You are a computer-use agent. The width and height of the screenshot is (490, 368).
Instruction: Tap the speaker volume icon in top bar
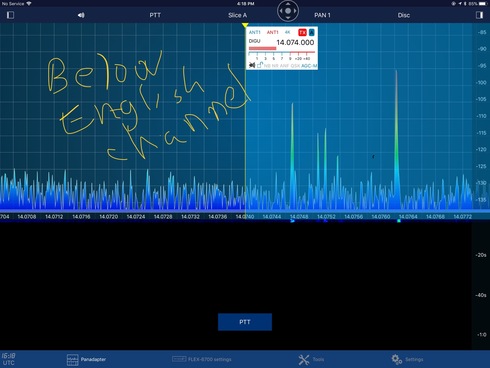point(81,15)
